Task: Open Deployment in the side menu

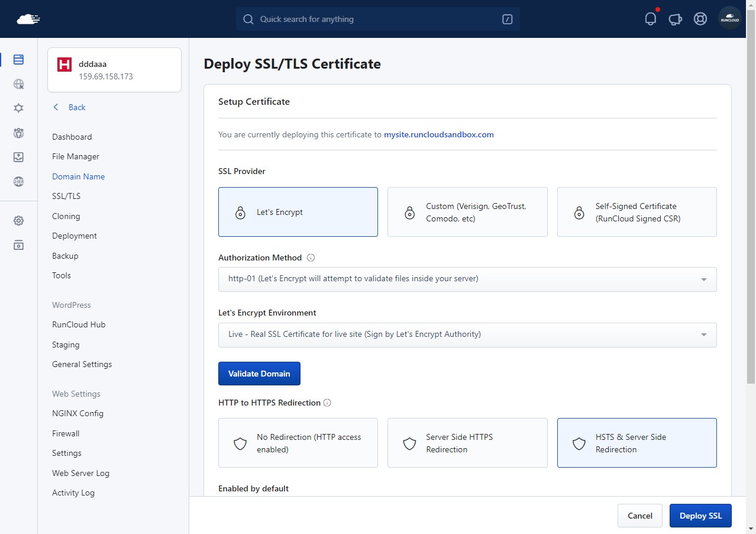Action: coord(75,236)
